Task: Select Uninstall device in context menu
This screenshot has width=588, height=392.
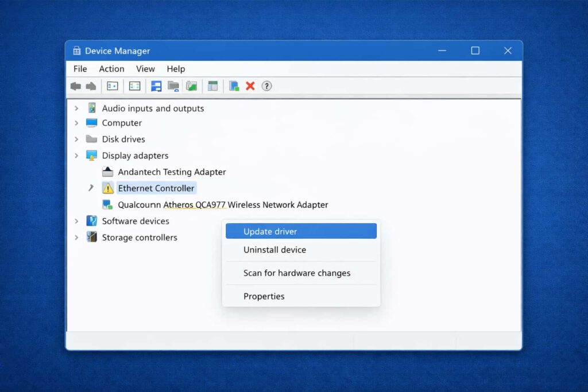Action: pyautogui.click(x=274, y=250)
